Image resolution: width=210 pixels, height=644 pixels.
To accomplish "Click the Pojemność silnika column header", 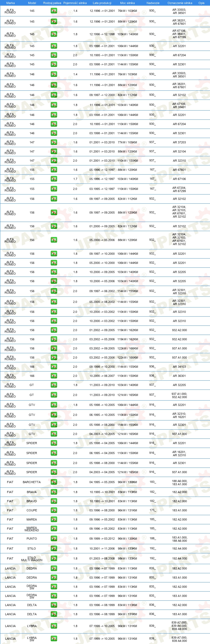I will click(x=75, y=3).
